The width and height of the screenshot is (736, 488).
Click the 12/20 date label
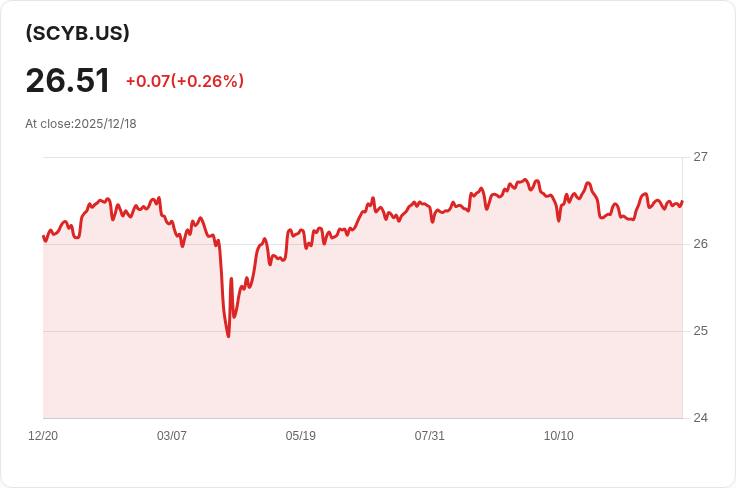(43, 436)
